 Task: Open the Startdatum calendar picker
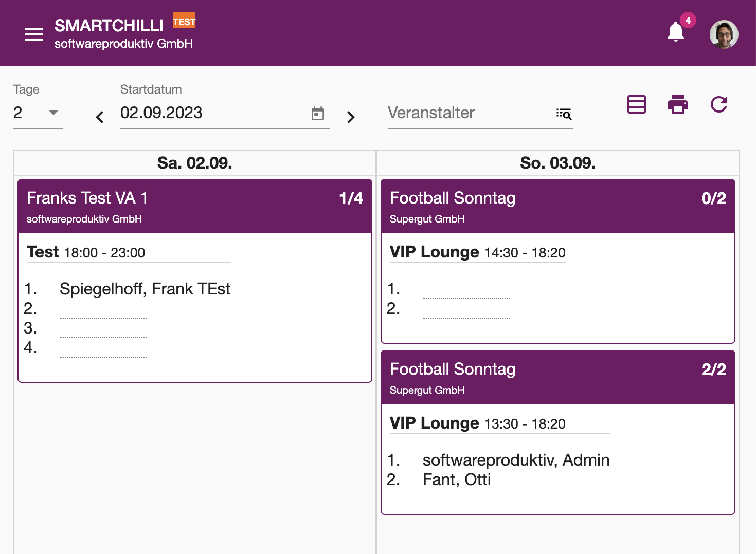(318, 114)
